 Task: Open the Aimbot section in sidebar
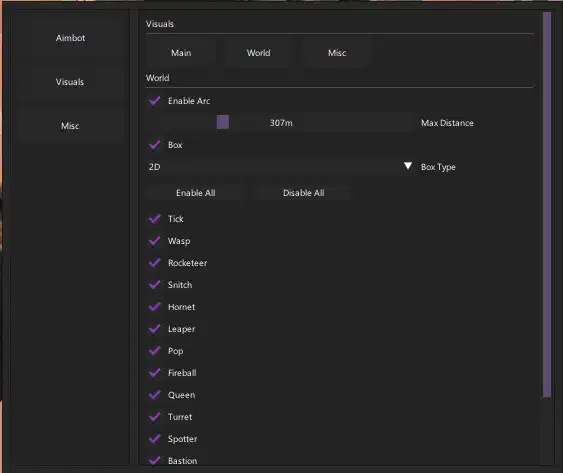(x=70, y=38)
